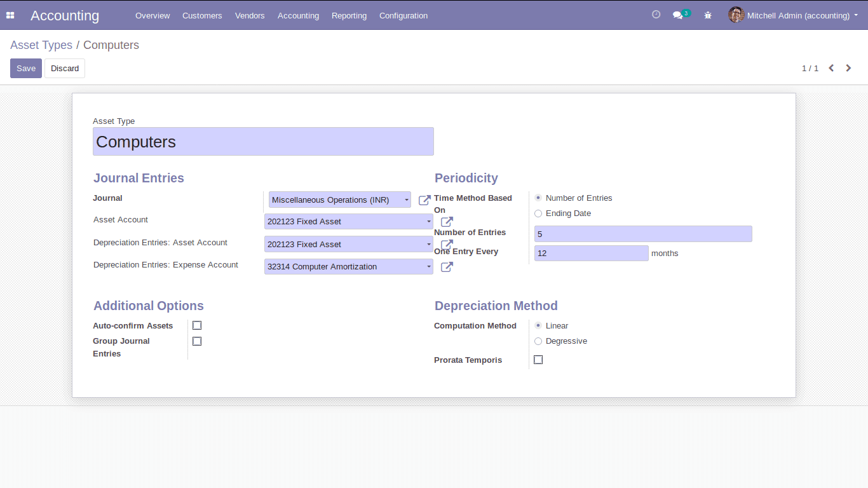This screenshot has width=868, height=488.
Task: Open external link for Depreciation Asset Account
Action: click(x=447, y=245)
